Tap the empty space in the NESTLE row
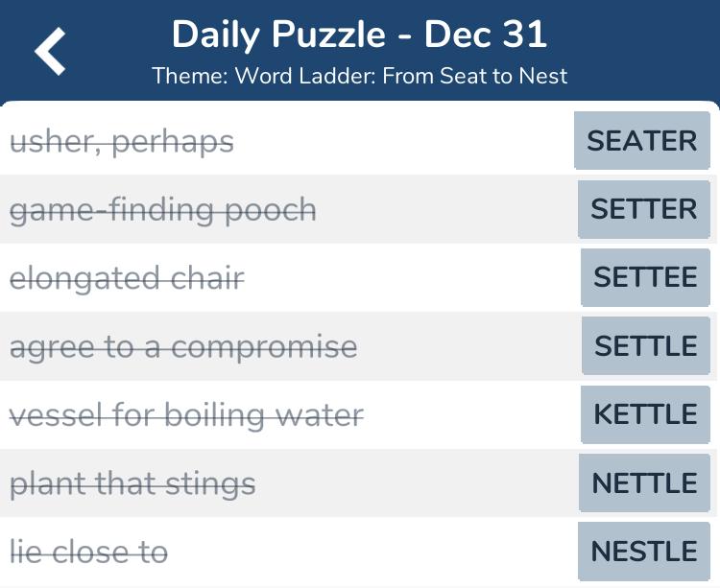The image size is (720, 588). (x=374, y=553)
